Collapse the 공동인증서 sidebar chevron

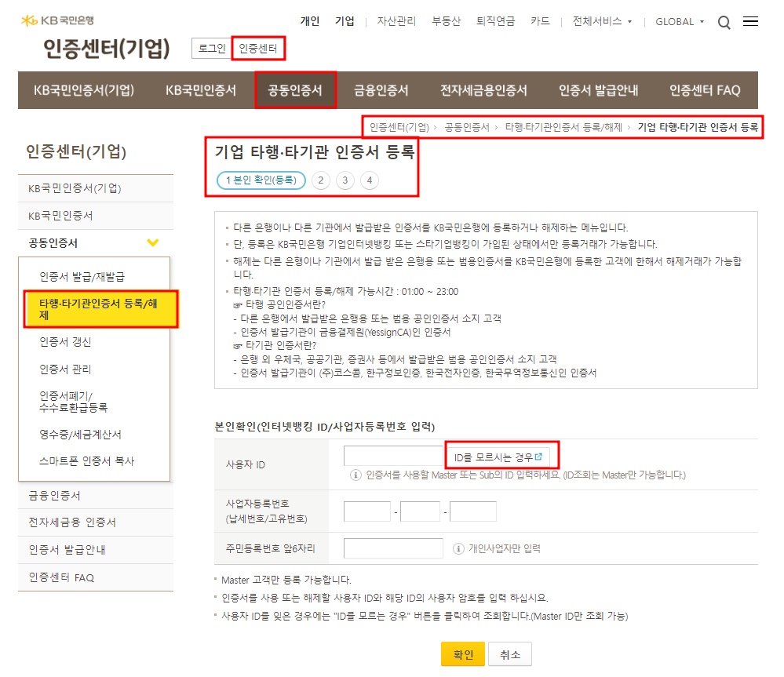point(152,243)
